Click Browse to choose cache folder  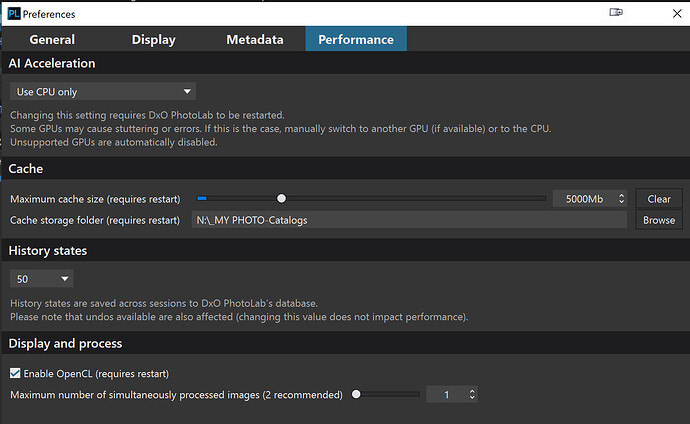pyautogui.click(x=658, y=220)
